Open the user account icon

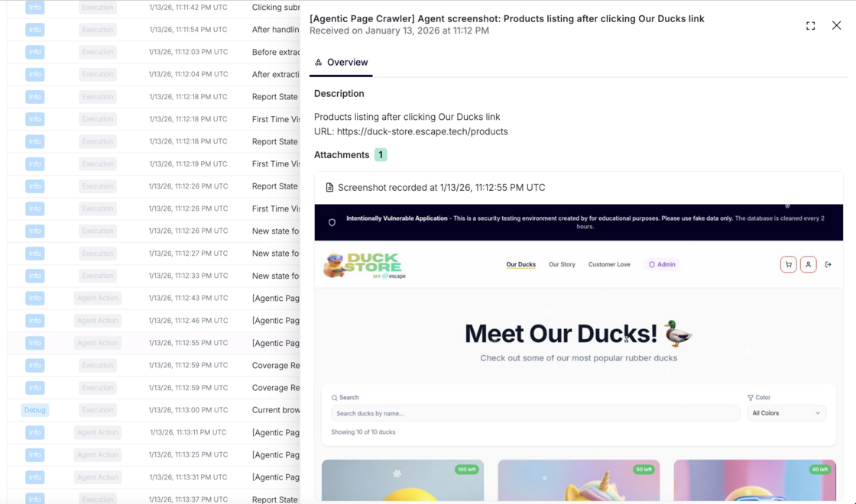coord(808,265)
